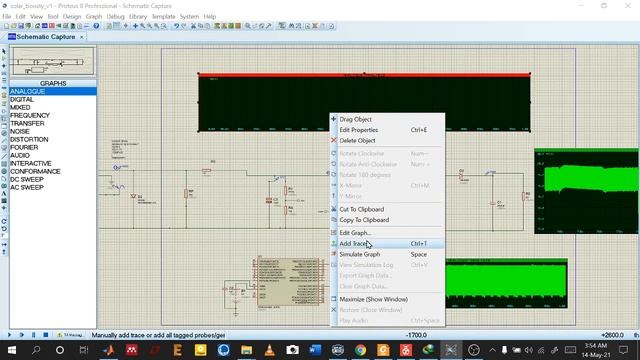This screenshot has width=640, height=360.
Task: Choose Maximize (Show Window) option
Action: coord(387,299)
